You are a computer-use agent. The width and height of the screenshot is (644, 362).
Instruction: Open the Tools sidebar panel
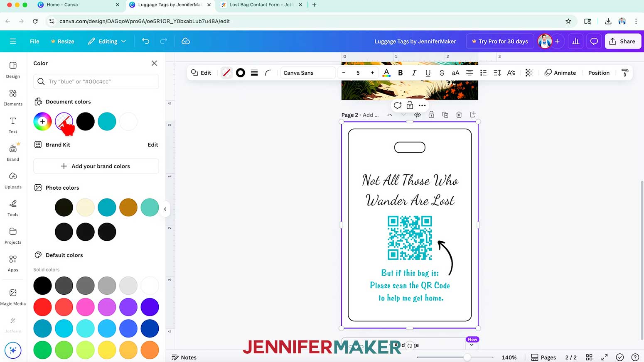pos(13,208)
